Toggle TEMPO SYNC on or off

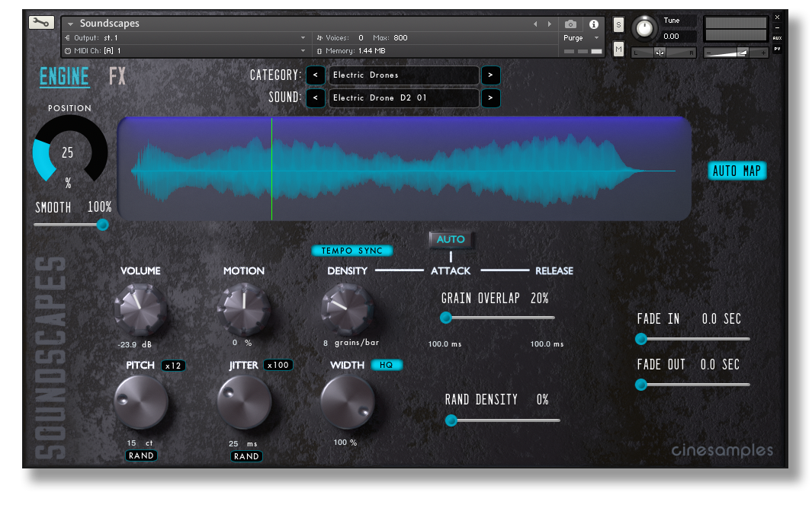(352, 251)
